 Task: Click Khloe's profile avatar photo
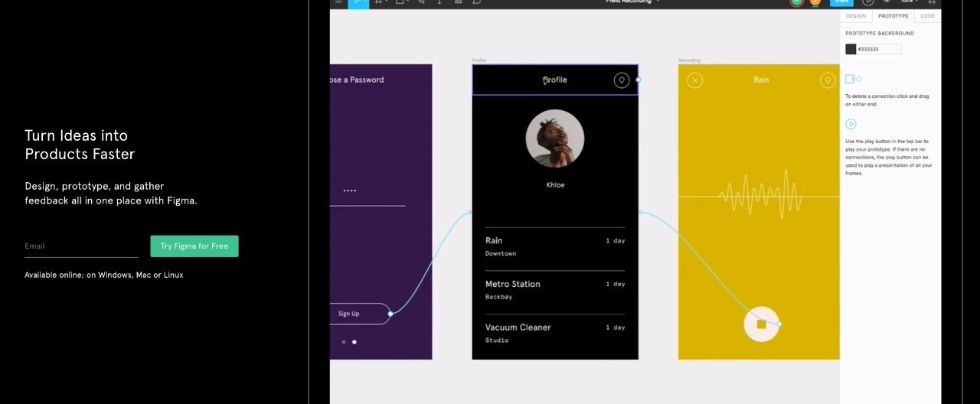click(555, 138)
